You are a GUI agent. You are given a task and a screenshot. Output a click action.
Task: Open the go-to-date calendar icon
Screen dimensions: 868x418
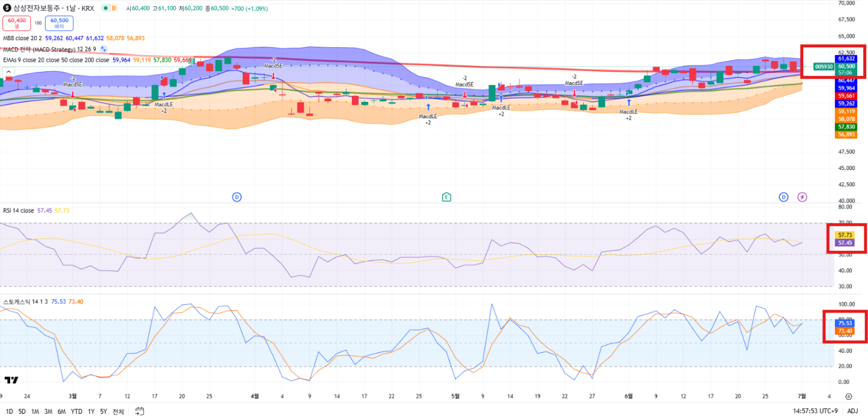[140, 411]
